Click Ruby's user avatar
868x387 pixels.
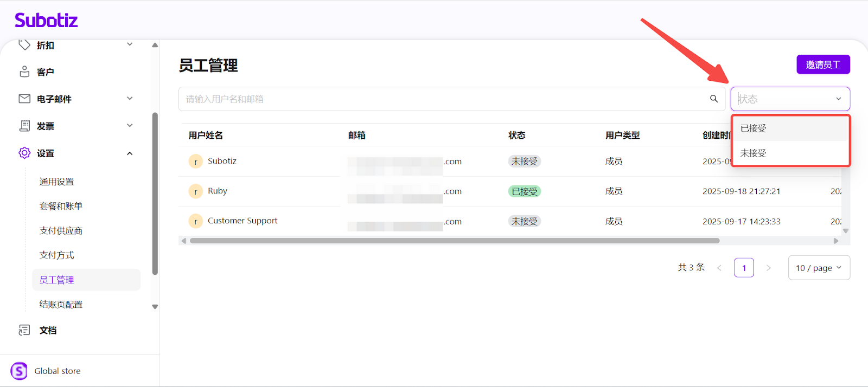point(195,191)
